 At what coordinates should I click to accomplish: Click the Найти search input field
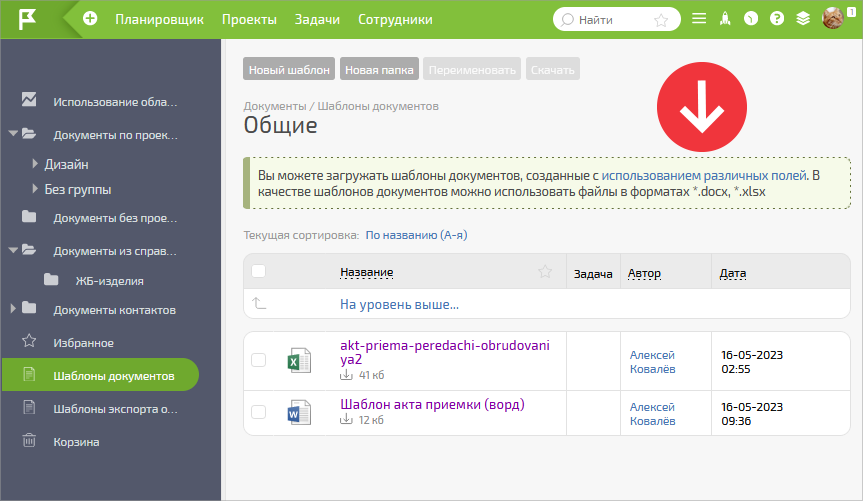(614, 20)
